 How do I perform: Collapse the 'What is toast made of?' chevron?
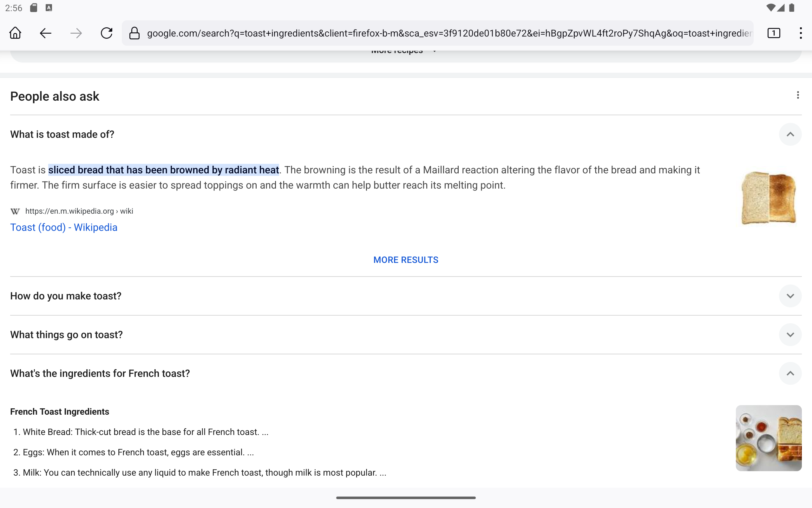(790, 134)
